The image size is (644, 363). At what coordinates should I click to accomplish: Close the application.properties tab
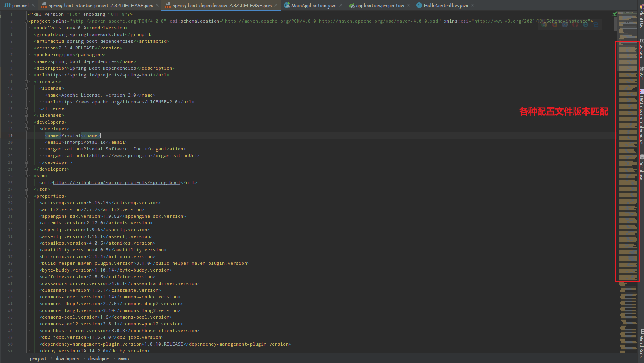tap(408, 5)
